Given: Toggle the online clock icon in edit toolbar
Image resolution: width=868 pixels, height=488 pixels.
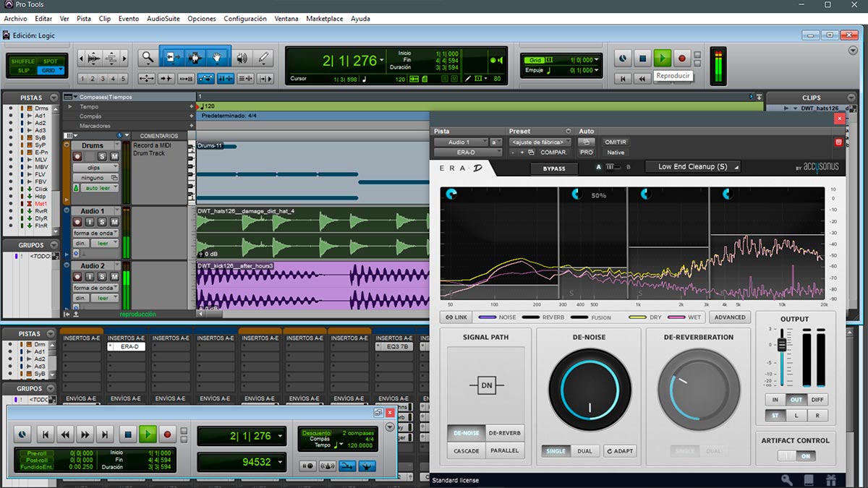Looking at the screenshot, I should click(623, 58).
